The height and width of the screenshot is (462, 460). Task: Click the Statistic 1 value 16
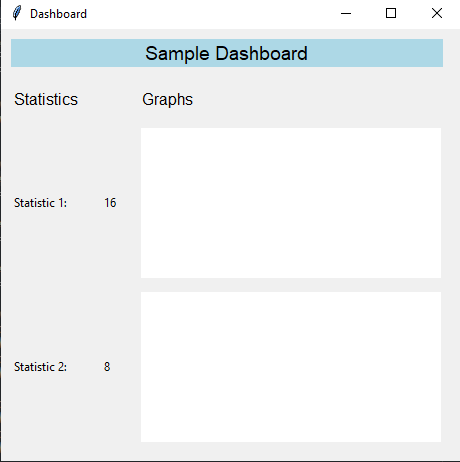[110, 203]
